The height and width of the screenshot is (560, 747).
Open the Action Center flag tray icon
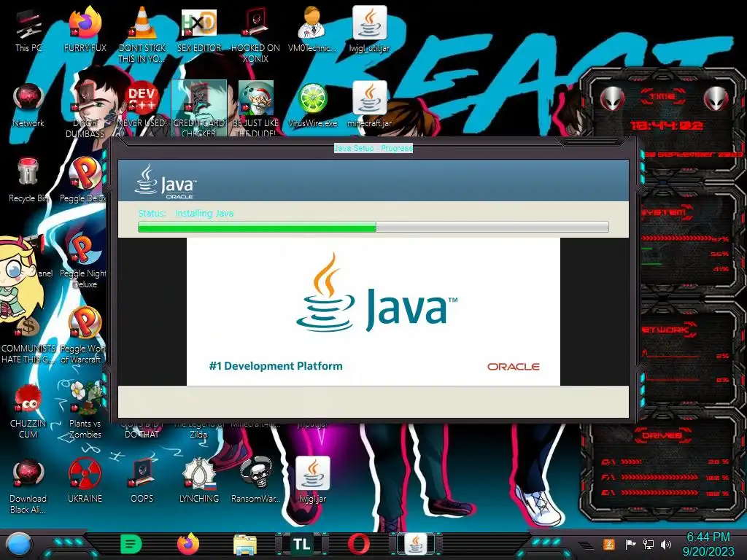tap(630, 544)
